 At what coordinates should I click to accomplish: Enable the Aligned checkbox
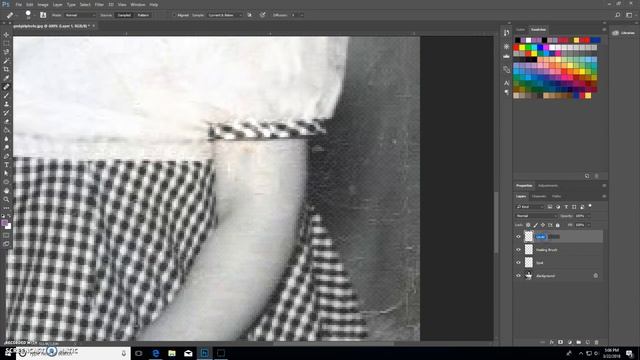pyautogui.click(x=174, y=15)
